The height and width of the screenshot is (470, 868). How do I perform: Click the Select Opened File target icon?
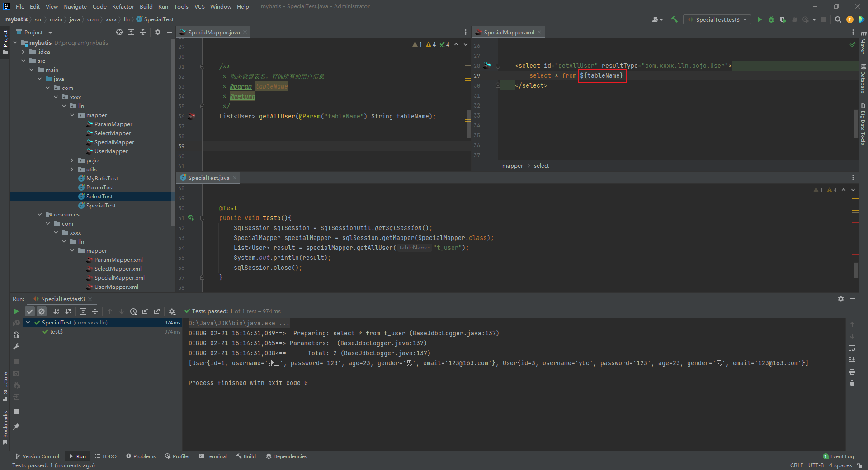[x=119, y=32]
